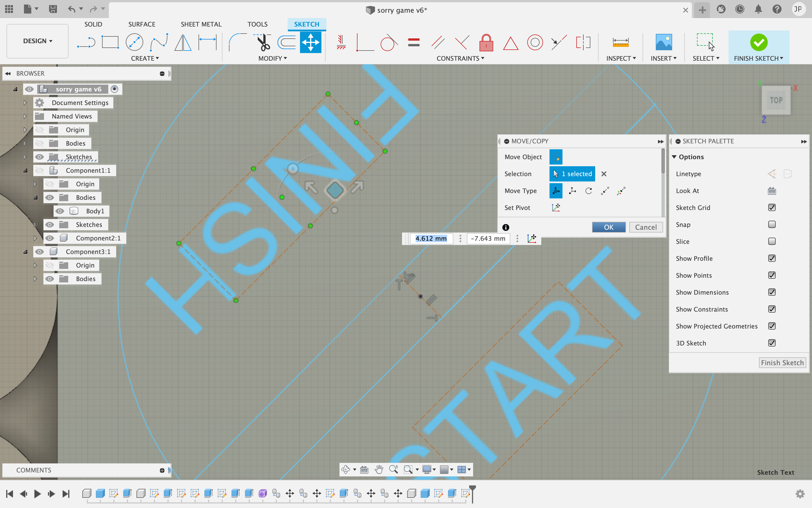Open the MODIFY dropdown menu
This screenshot has height=508, width=812.
[272, 58]
